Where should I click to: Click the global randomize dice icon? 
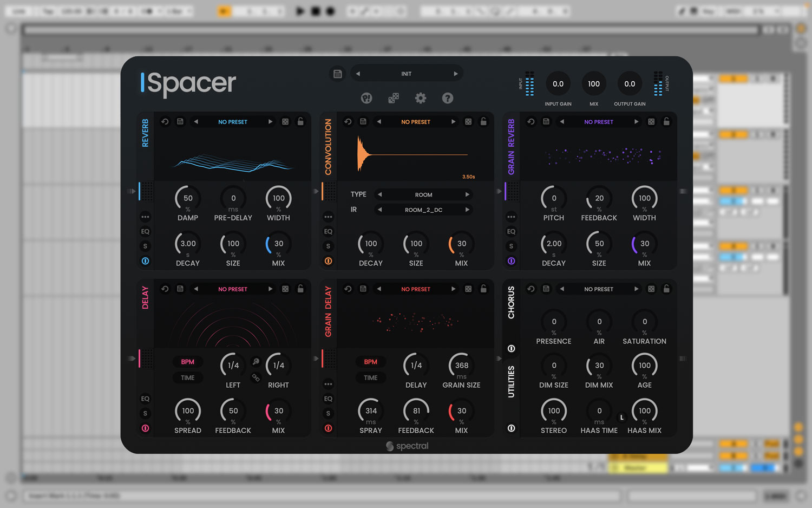[394, 98]
